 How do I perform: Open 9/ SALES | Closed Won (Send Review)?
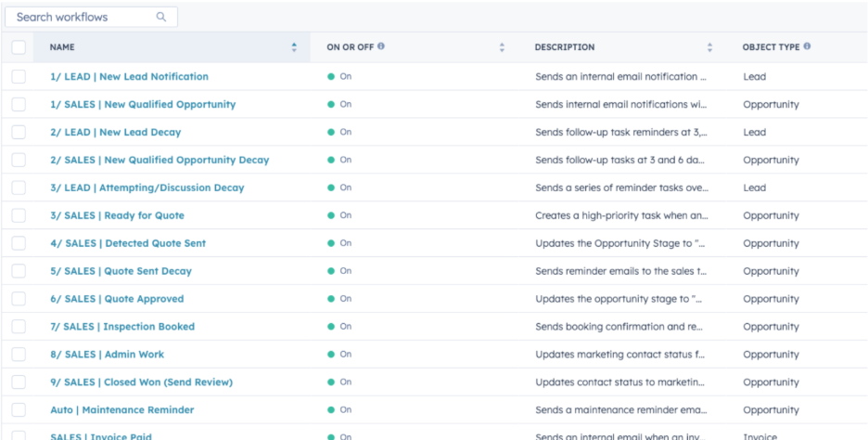[142, 382]
